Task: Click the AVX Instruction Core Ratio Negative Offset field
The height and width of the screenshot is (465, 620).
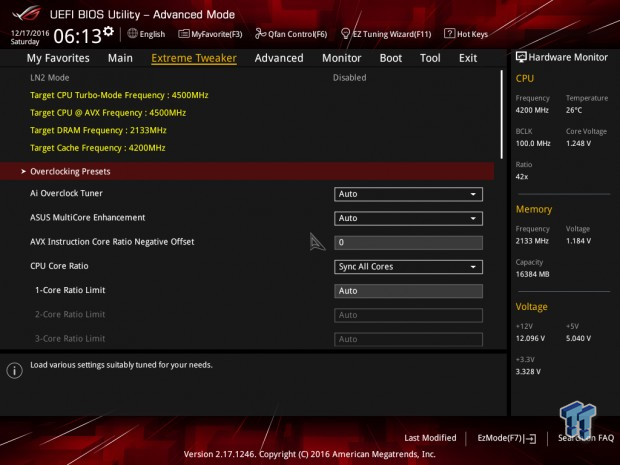Action: click(408, 242)
